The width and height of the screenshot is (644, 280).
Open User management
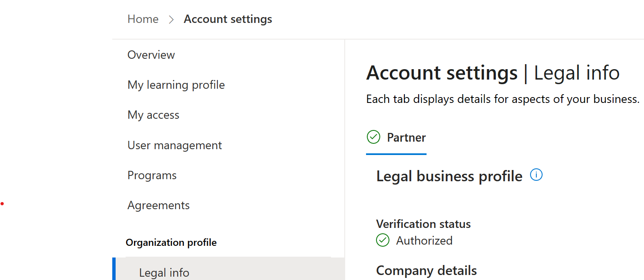tap(174, 145)
